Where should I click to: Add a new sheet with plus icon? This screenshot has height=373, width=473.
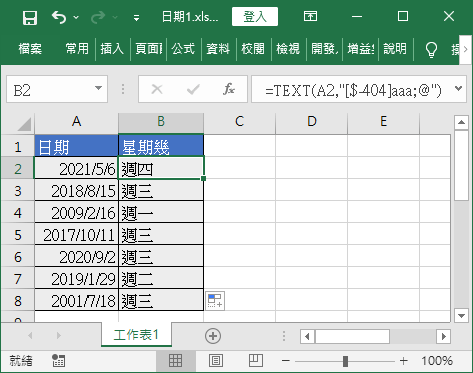click(x=213, y=336)
